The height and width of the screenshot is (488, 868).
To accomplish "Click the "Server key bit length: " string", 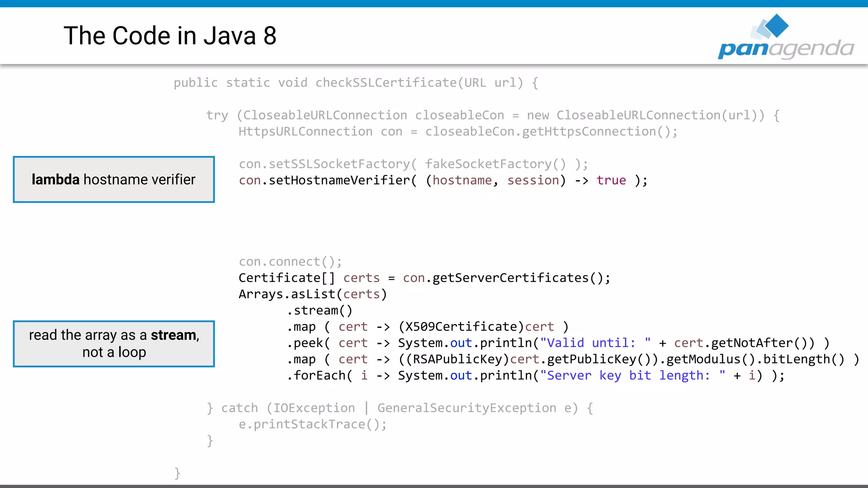I will click(632, 376).
